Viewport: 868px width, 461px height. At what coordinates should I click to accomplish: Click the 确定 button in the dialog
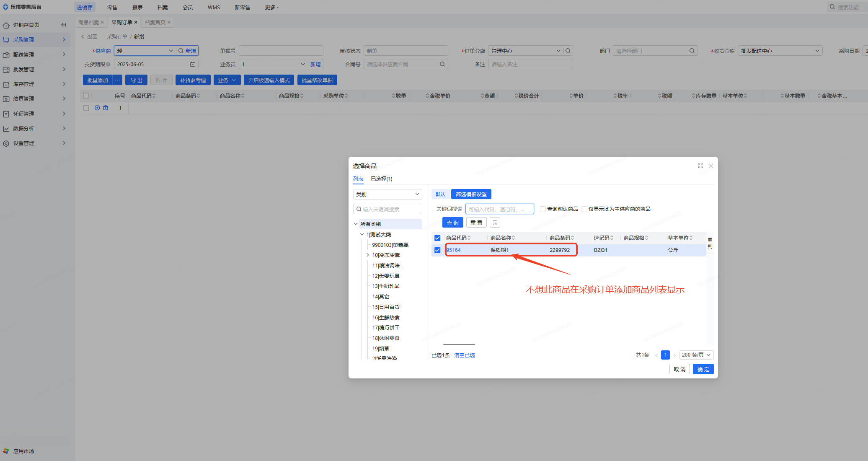click(703, 369)
